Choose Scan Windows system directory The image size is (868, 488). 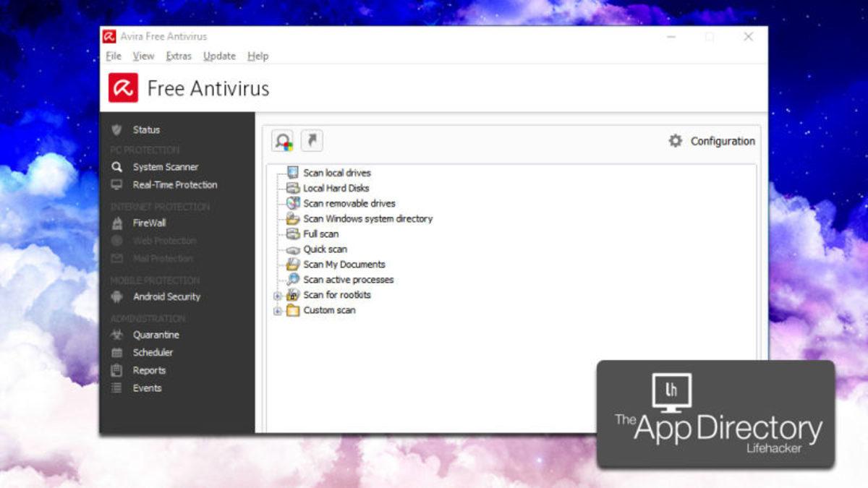tap(367, 219)
